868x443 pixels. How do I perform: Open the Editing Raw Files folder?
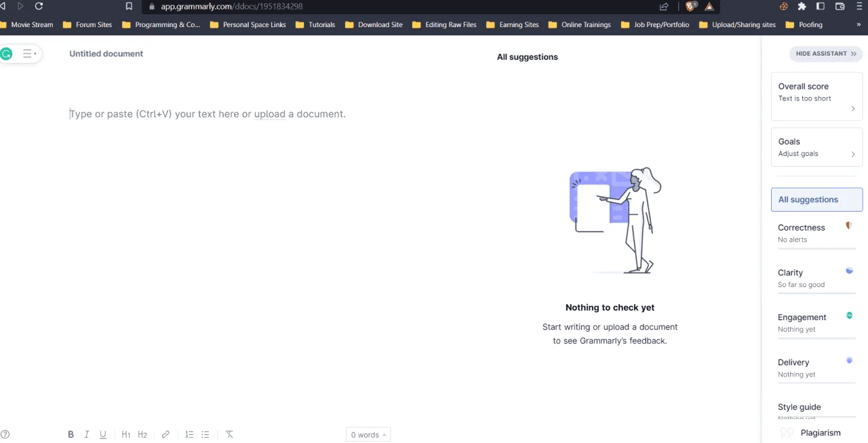pos(444,24)
